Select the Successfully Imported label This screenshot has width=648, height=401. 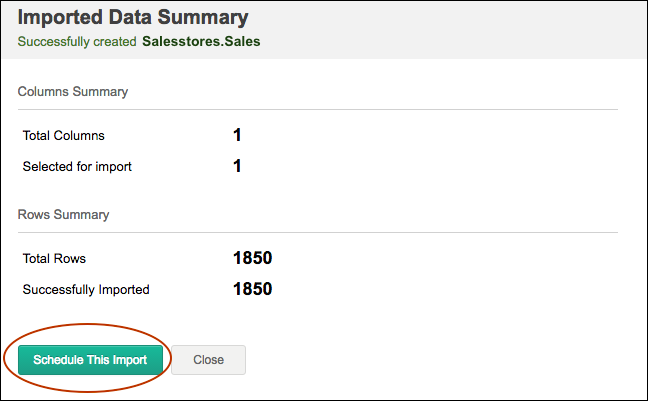(x=86, y=290)
